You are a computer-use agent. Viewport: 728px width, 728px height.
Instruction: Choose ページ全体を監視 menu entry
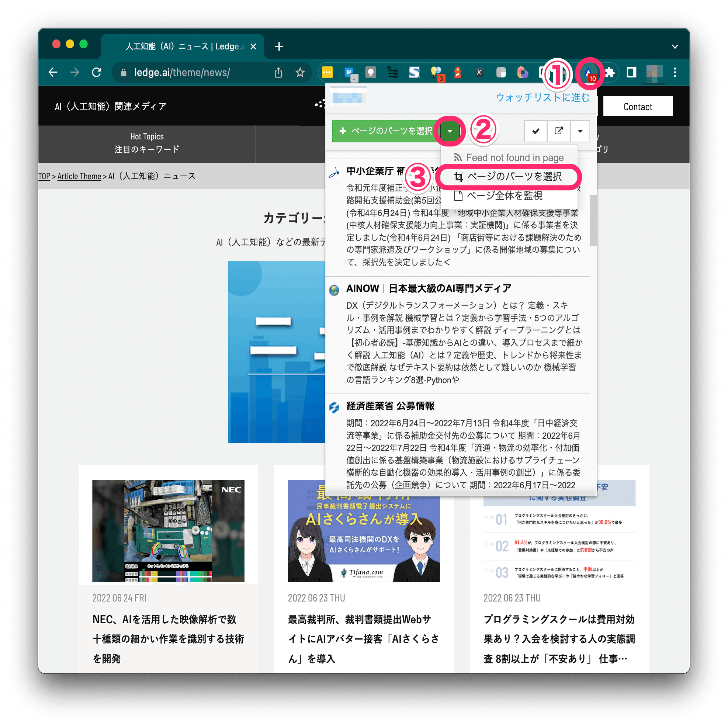pyautogui.click(x=509, y=196)
